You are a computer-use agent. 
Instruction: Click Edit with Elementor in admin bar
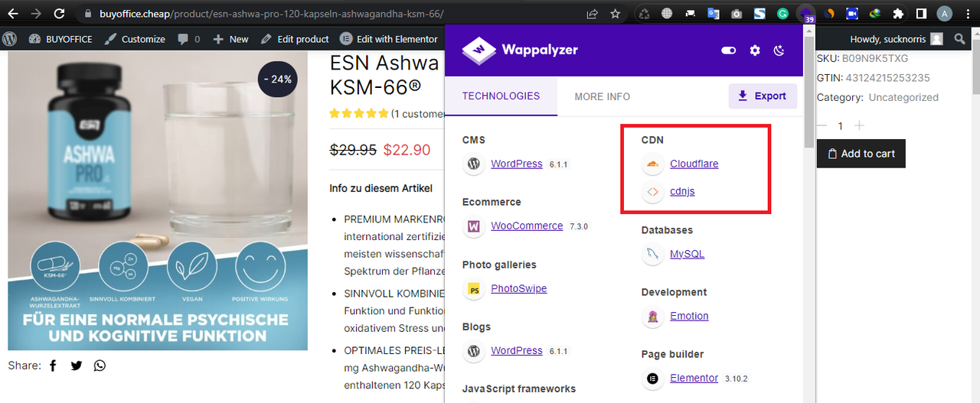[389, 39]
